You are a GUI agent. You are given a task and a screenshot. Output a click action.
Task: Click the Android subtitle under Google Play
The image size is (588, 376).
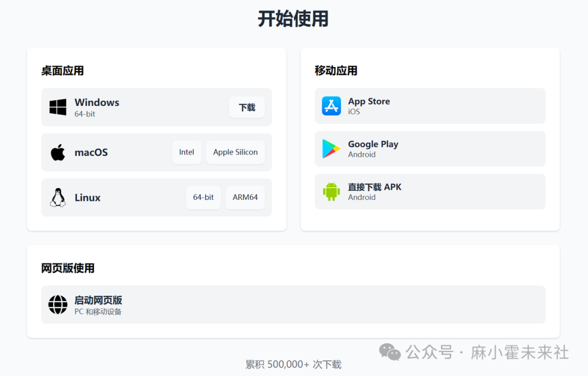(x=362, y=155)
